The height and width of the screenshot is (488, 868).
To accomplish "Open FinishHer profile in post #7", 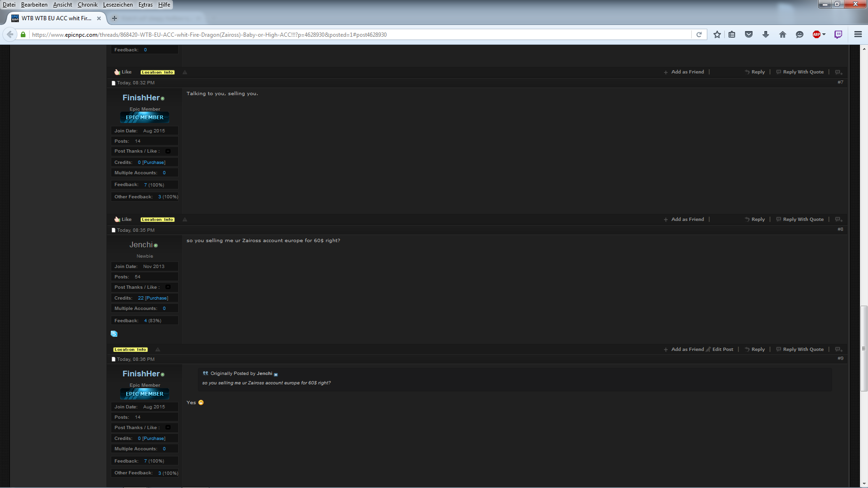I will tap(141, 98).
